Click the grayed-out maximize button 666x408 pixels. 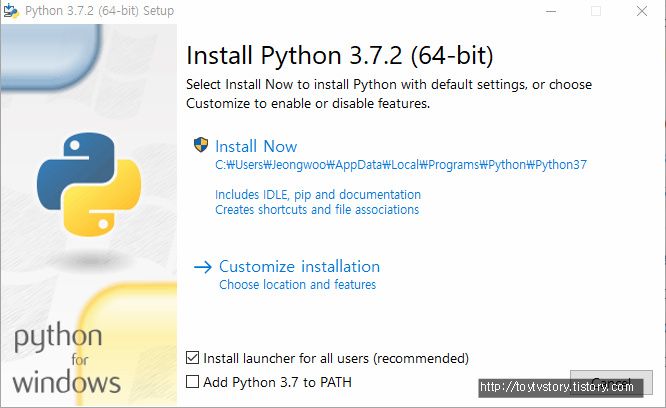pyautogui.click(x=596, y=11)
